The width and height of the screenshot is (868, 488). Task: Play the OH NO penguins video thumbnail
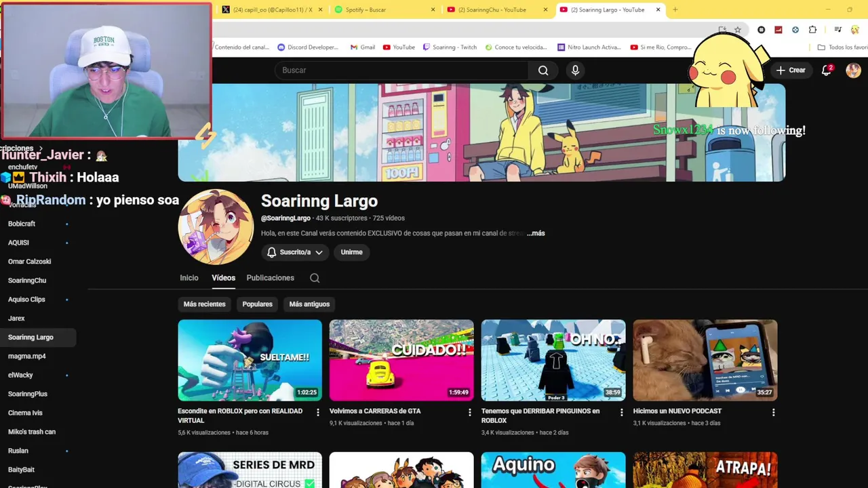point(553,361)
